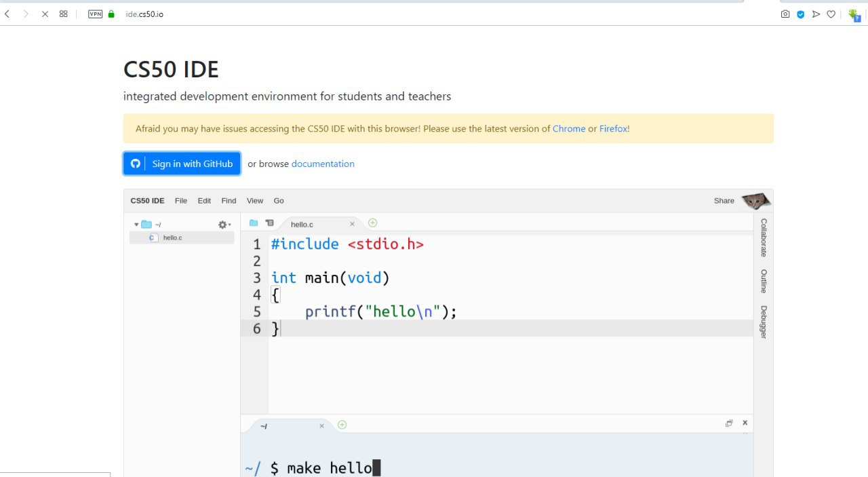Open the Edit menu
The width and height of the screenshot is (868, 477).
pos(204,201)
